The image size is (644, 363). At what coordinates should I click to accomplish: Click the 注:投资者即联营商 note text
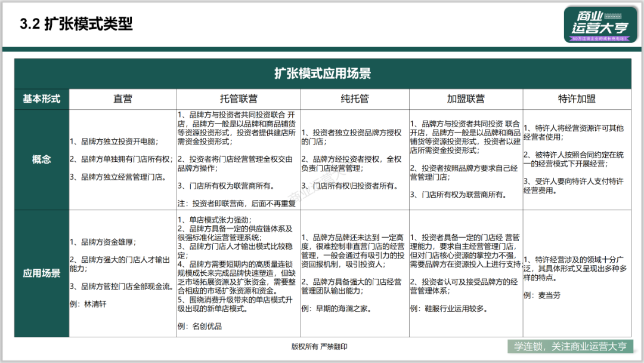(x=237, y=204)
